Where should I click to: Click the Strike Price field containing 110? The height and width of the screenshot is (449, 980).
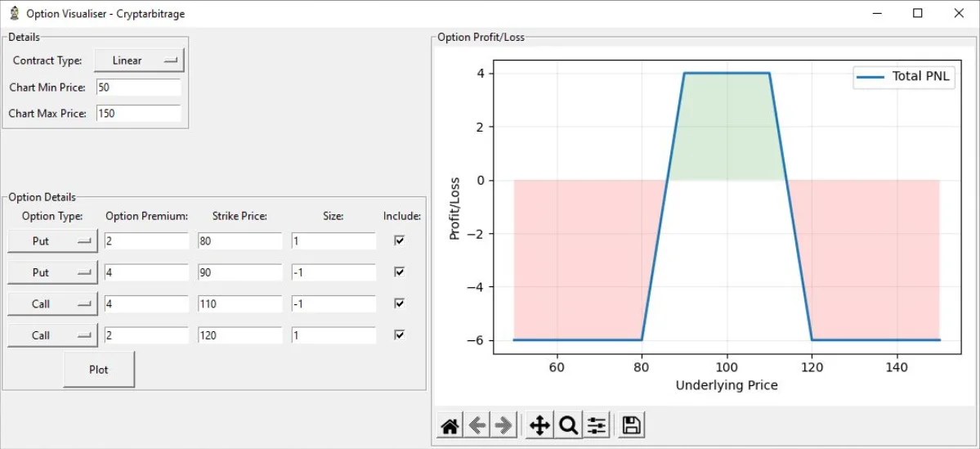point(240,304)
